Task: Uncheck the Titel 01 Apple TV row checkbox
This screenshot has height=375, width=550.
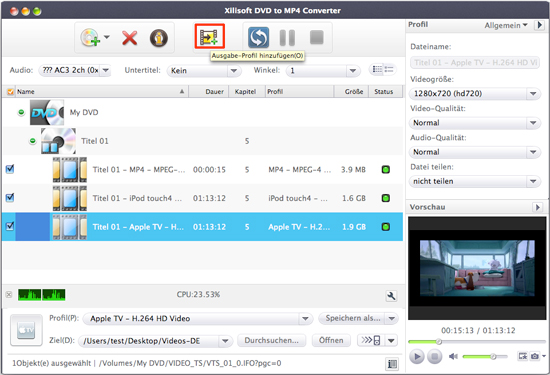Action: [x=10, y=226]
